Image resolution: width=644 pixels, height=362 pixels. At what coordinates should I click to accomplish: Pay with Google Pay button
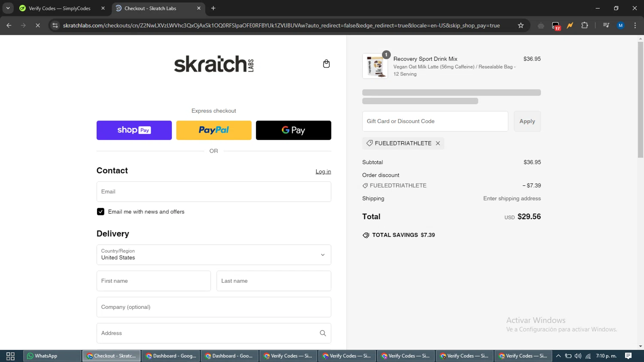pyautogui.click(x=294, y=130)
